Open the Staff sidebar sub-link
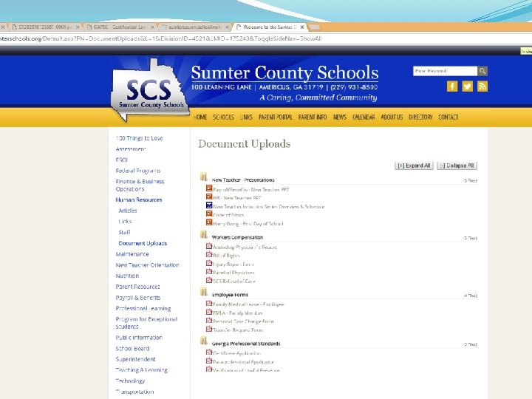This screenshot has width=532, height=399. pos(125,233)
